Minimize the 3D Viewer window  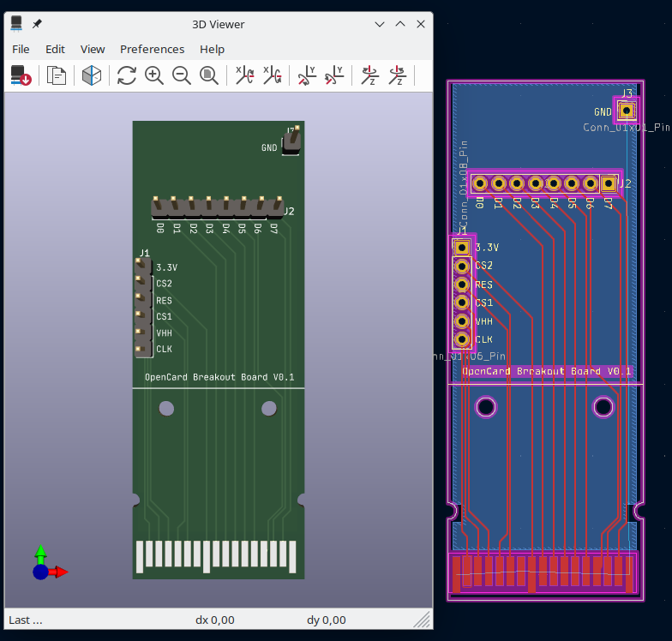(x=379, y=24)
